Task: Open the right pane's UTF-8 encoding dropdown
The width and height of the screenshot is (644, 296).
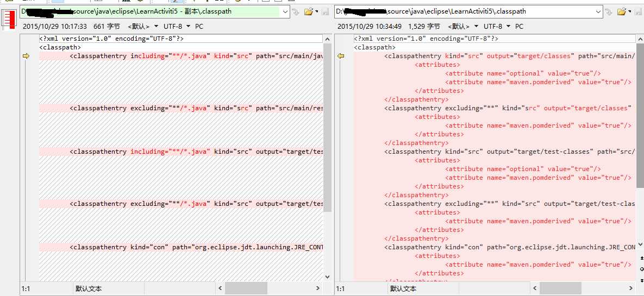Action: (497, 26)
